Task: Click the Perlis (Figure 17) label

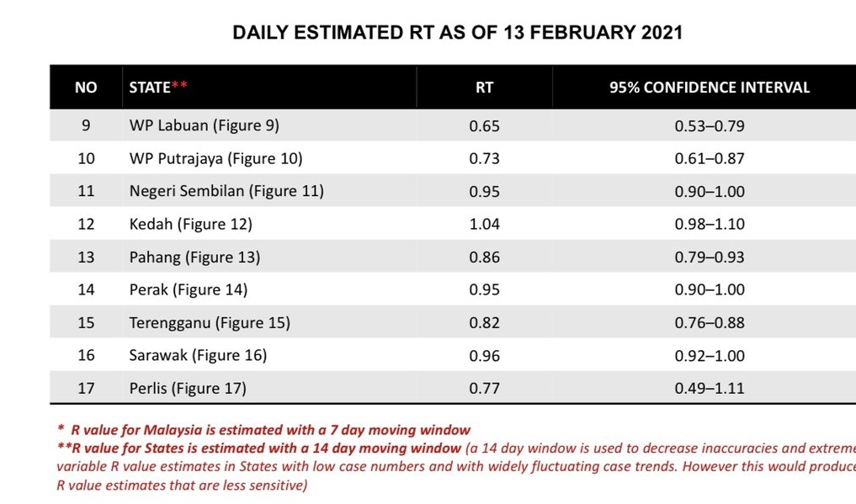Action: coord(188,389)
